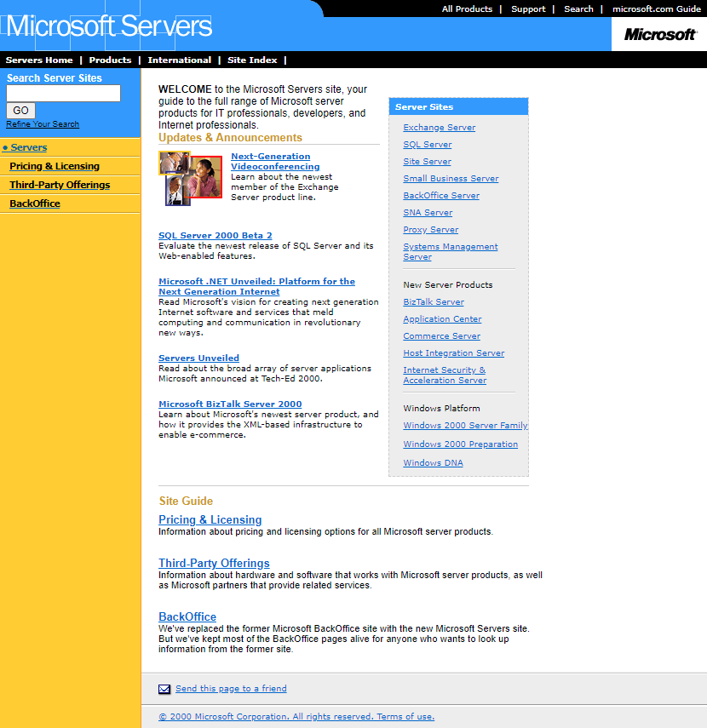Viewport: 707px width, 728px height.
Task: Open Third-Party Offerings in Site Guide
Action: [x=214, y=563]
